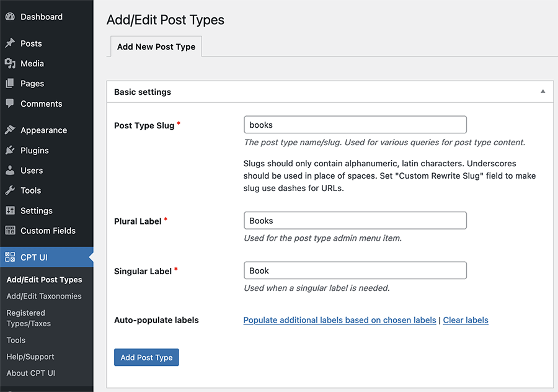
Task: Click the Plugins plug icon
Action: [10, 150]
